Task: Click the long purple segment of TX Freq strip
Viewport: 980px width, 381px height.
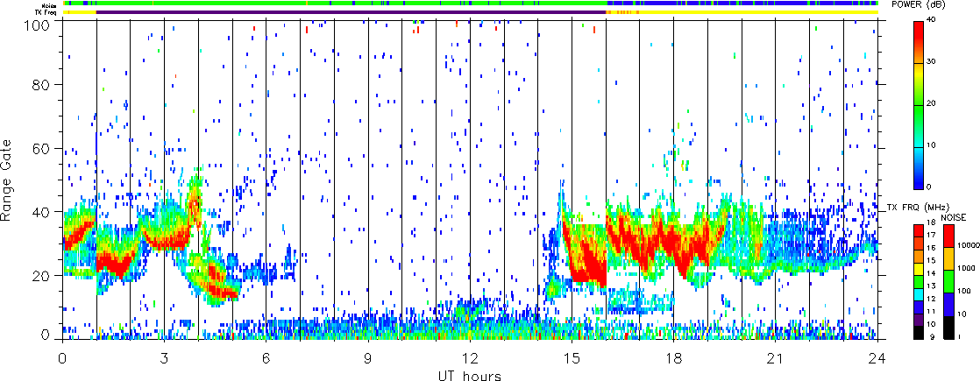Action: pos(352,12)
